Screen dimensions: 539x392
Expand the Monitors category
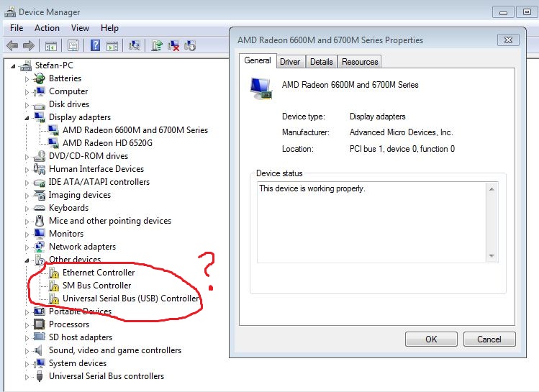[27, 234]
